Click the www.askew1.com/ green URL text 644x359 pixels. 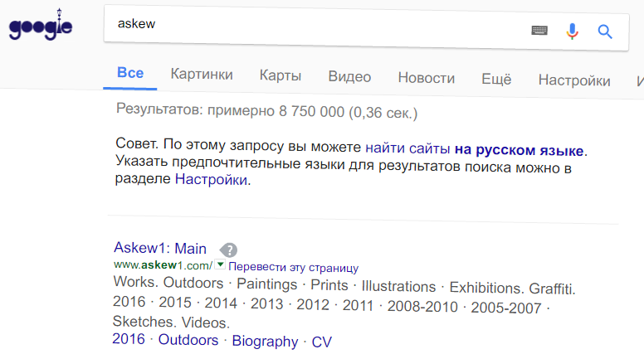click(163, 265)
